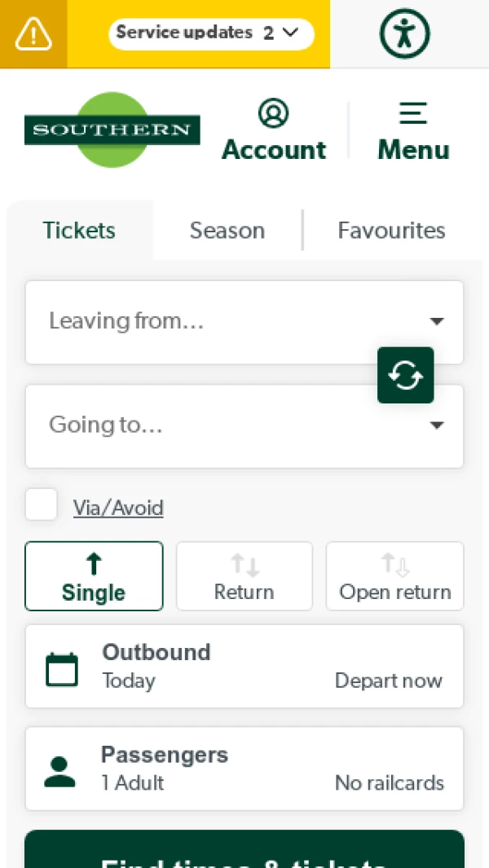Tick the Via/Avoid checkbox

[x=41, y=504]
